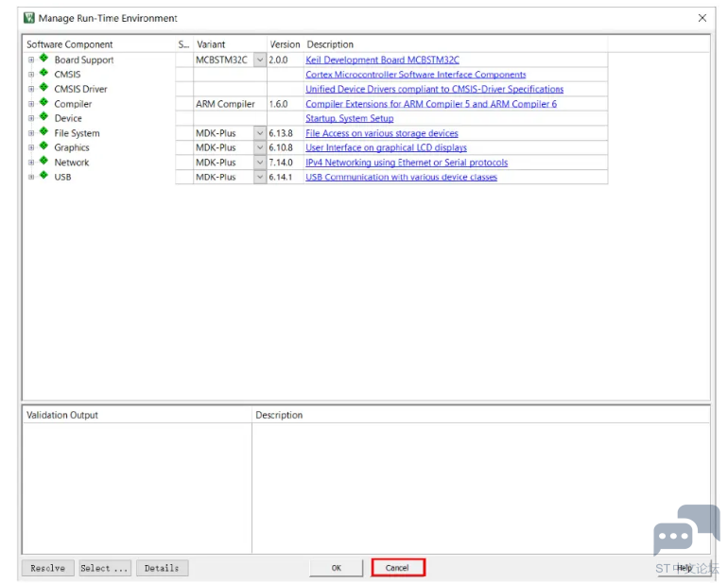Open the Startup, System Setup link
The height and width of the screenshot is (583, 728).
tap(350, 118)
